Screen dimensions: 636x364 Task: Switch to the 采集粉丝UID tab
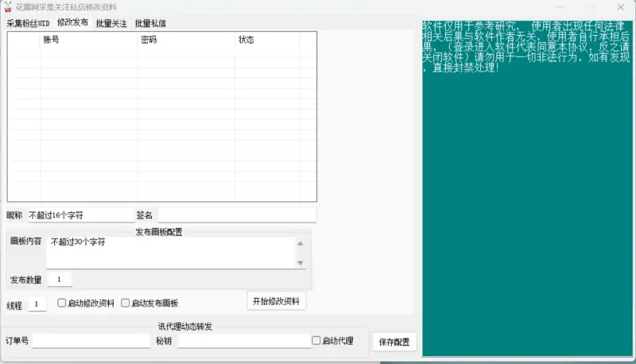pyautogui.click(x=28, y=24)
